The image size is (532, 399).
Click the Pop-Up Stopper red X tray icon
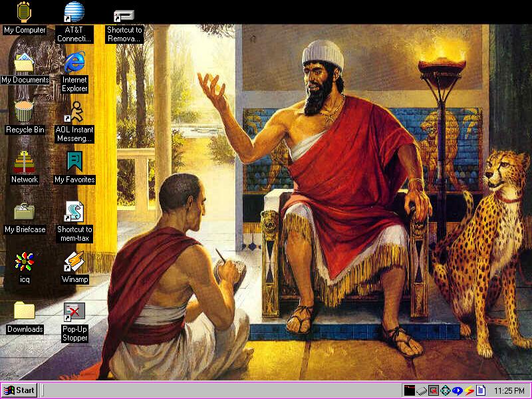pos(434,390)
